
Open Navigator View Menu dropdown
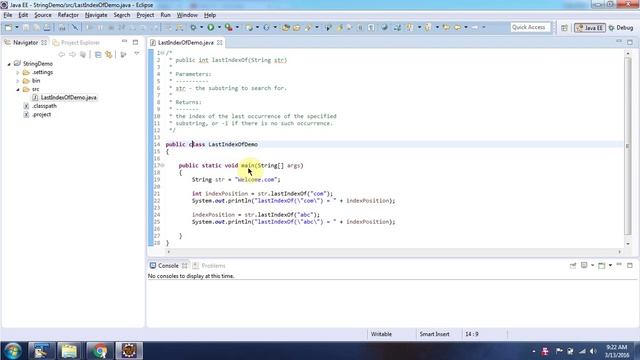pos(137,53)
